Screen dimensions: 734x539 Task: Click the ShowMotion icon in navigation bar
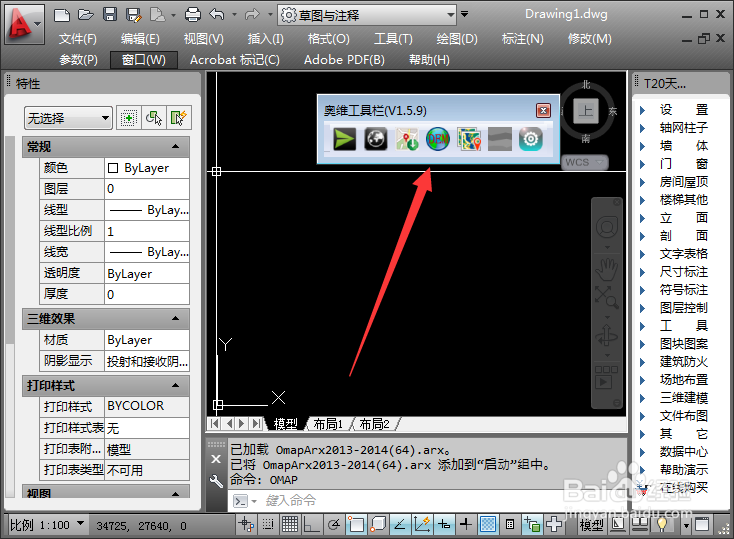pos(607,377)
